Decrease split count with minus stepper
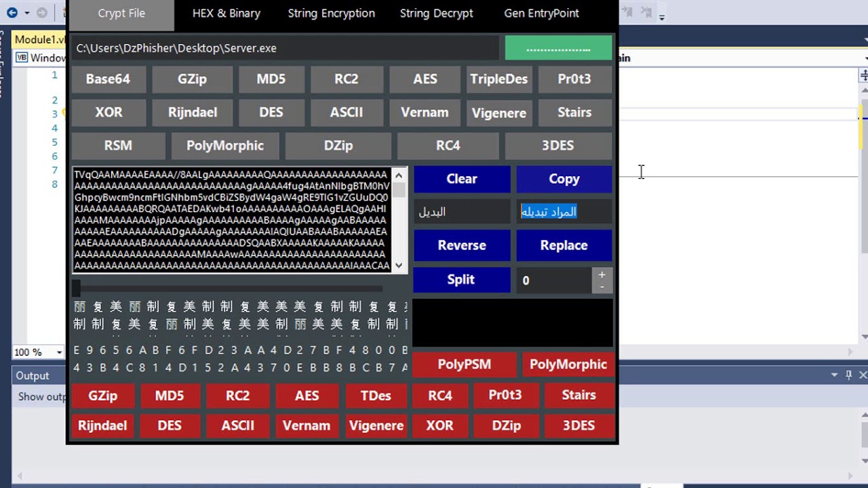This screenshot has height=488, width=868. click(x=601, y=287)
